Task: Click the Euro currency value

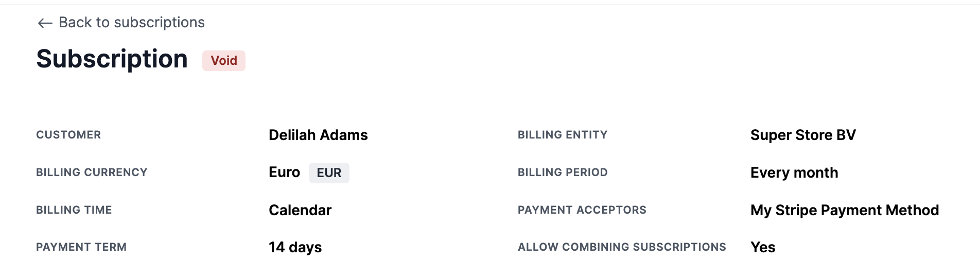Action: (284, 172)
